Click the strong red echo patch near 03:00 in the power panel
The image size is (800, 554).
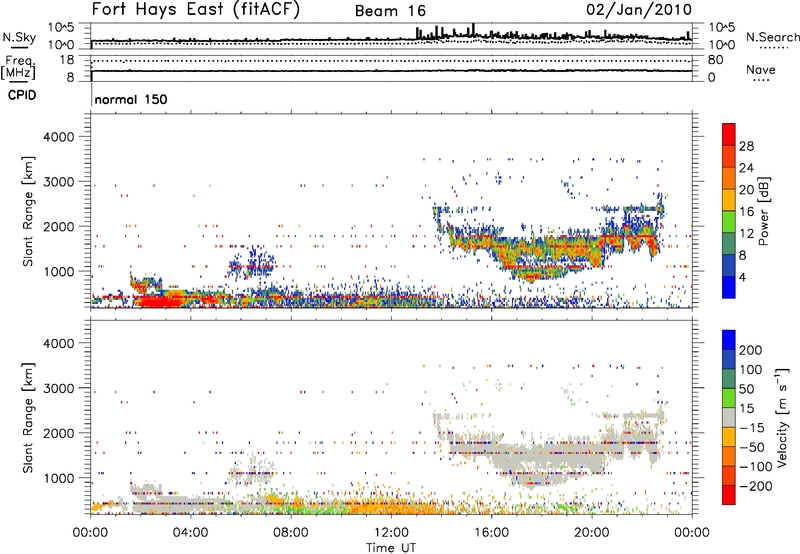tap(159, 301)
